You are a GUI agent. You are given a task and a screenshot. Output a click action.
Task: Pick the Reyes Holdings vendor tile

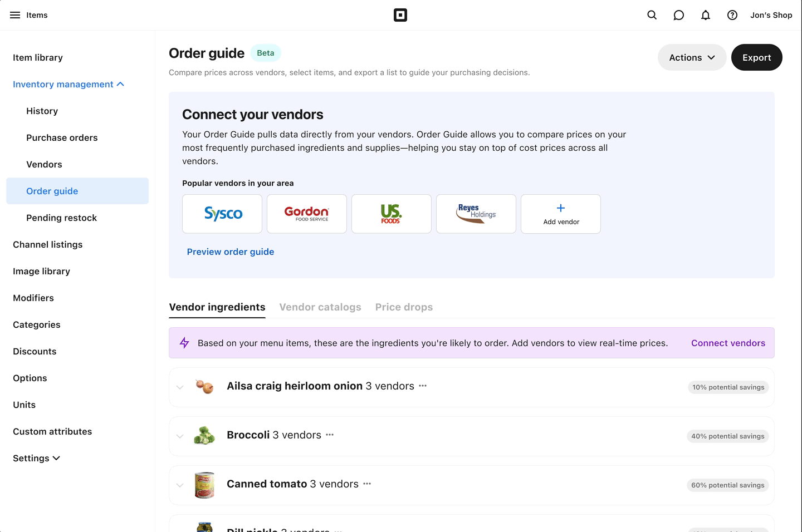coord(476,214)
